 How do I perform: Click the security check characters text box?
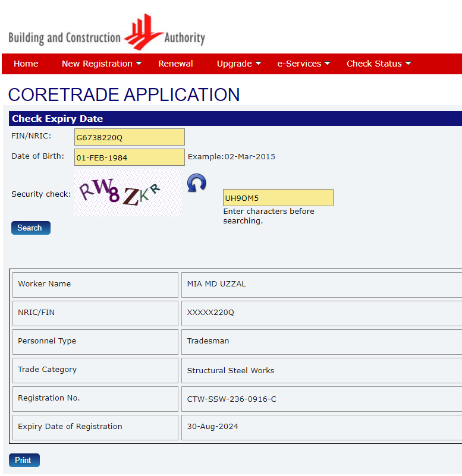[278, 198]
